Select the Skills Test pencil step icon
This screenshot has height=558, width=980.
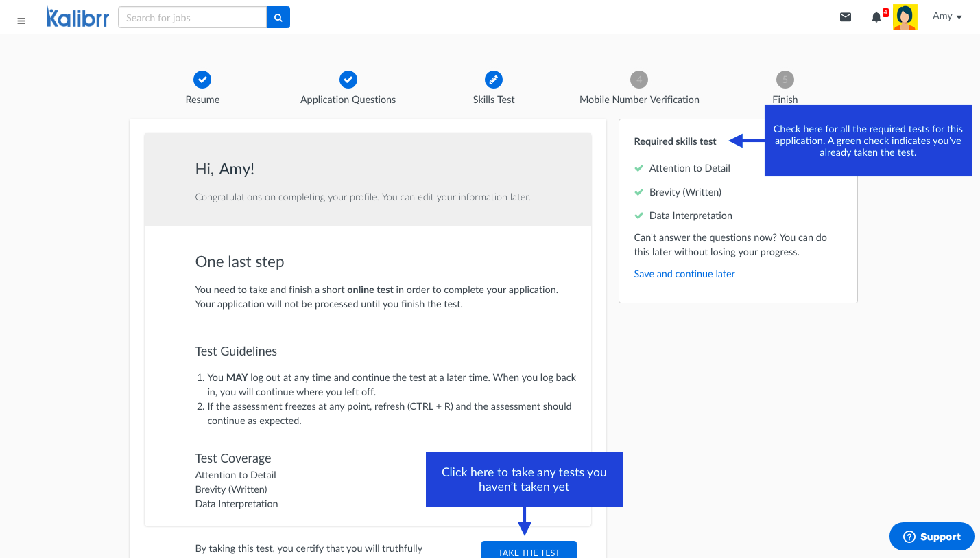(494, 80)
